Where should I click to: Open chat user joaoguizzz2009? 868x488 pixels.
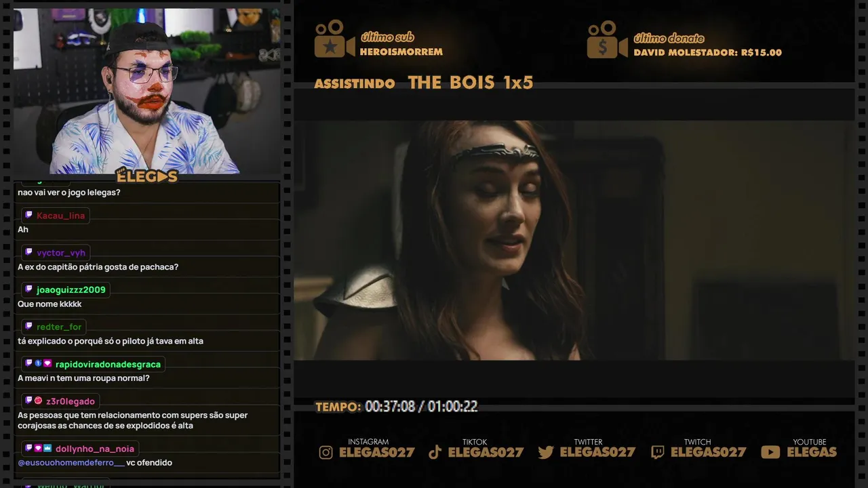click(71, 289)
